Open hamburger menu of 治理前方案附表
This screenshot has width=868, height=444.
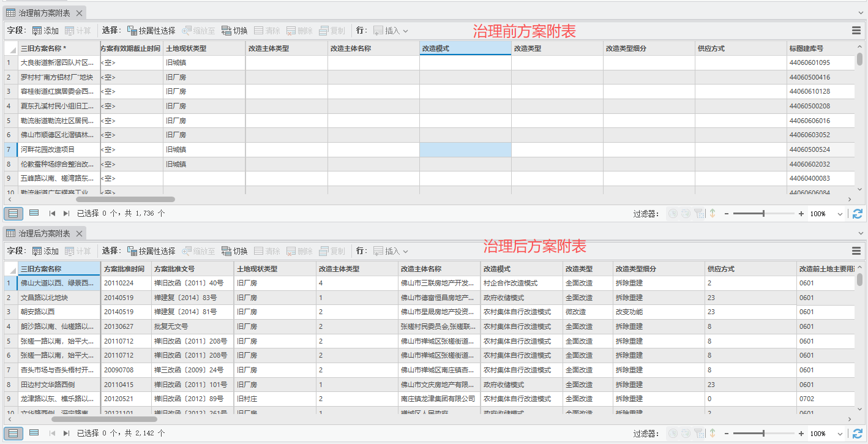pyautogui.click(x=856, y=31)
